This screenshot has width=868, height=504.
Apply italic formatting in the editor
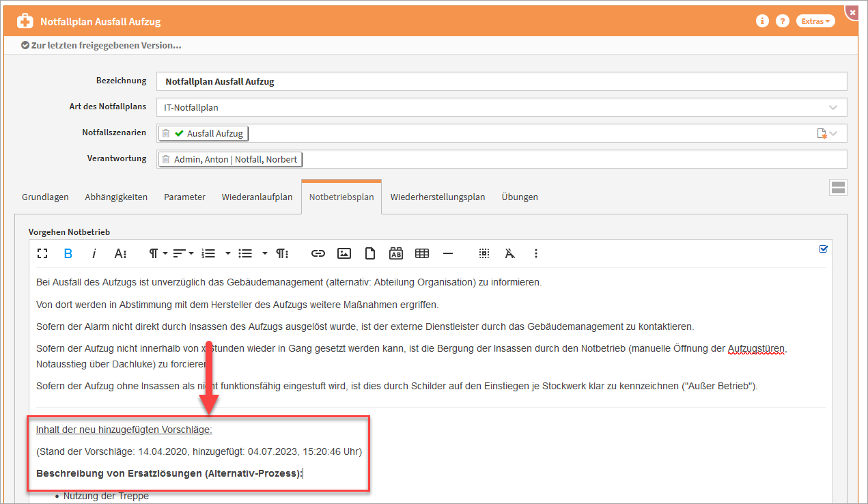click(94, 253)
